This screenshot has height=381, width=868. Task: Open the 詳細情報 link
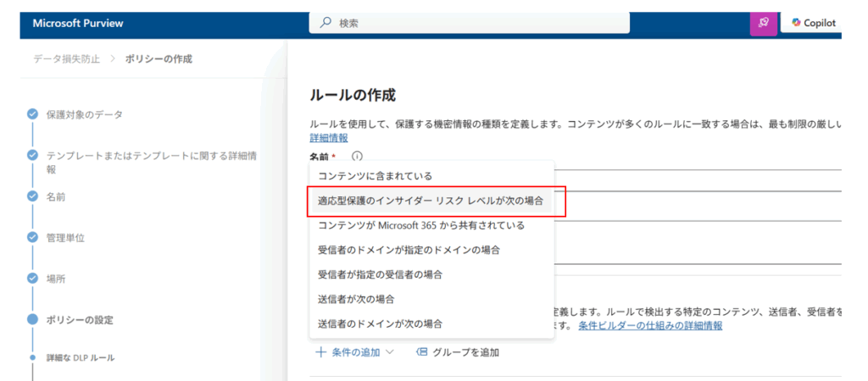328,138
